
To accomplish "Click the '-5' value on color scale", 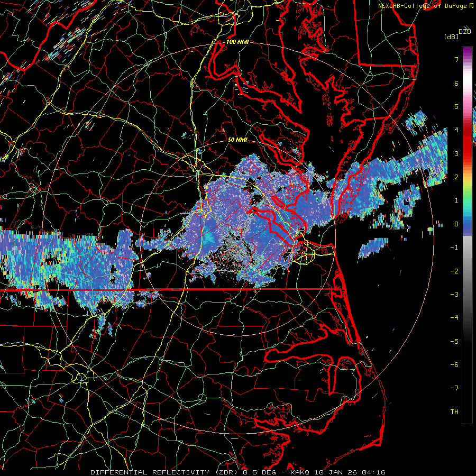I will coord(454,342).
